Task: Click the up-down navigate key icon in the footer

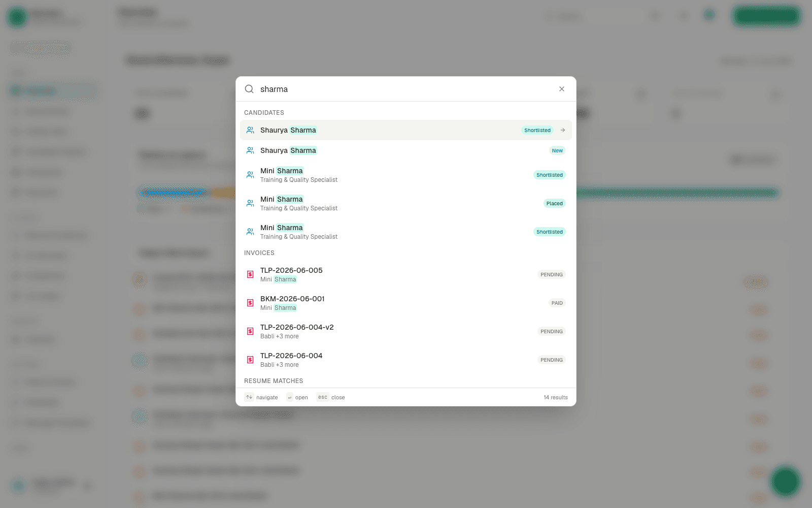Action: point(249,397)
